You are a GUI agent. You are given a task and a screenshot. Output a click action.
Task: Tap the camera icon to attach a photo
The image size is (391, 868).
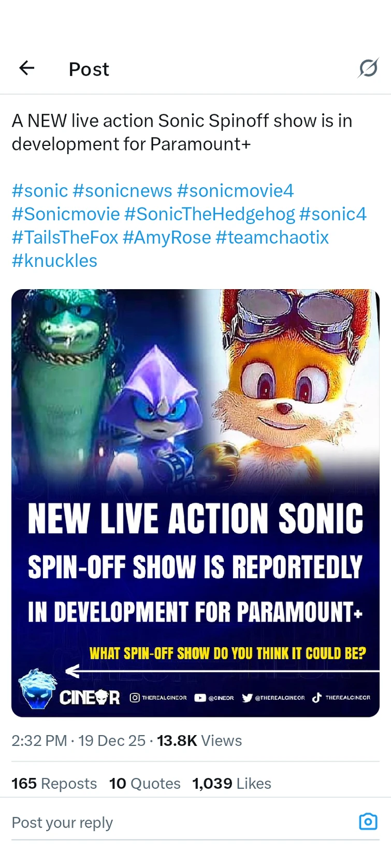coord(368,822)
